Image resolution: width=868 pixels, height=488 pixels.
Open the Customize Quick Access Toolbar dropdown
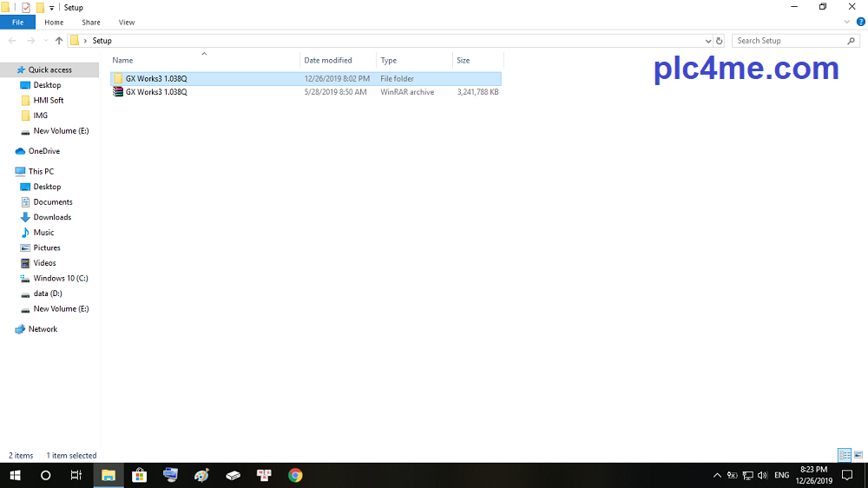click(x=52, y=8)
